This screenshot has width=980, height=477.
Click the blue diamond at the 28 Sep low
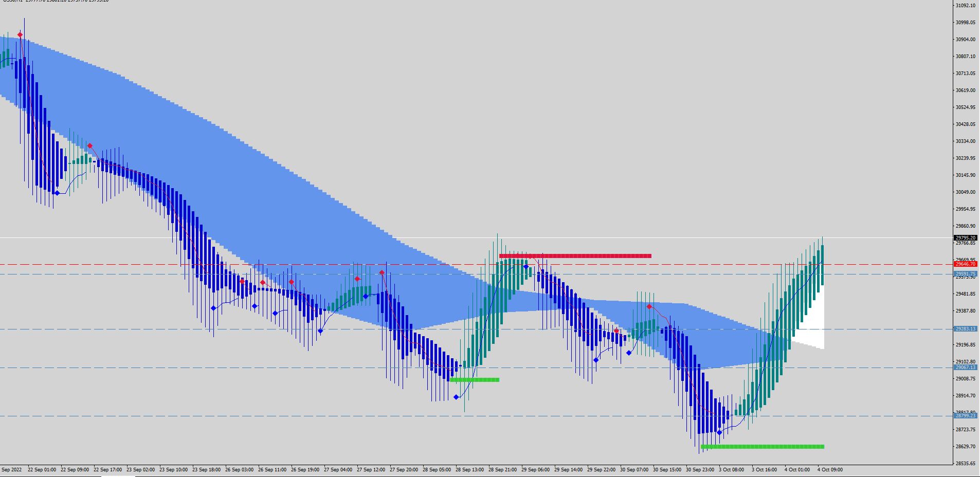pos(456,397)
